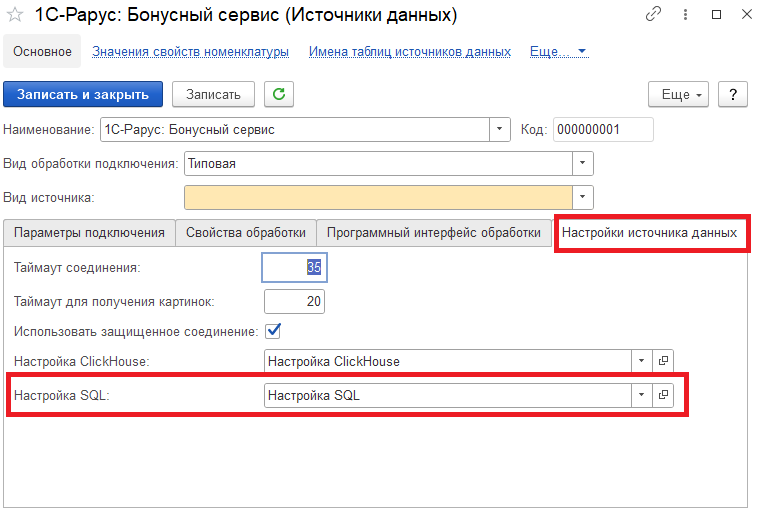Image resolution: width=759 pixels, height=517 pixels.
Task: Select the 'Основное' navigation section
Action: click(x=42, y=51)
